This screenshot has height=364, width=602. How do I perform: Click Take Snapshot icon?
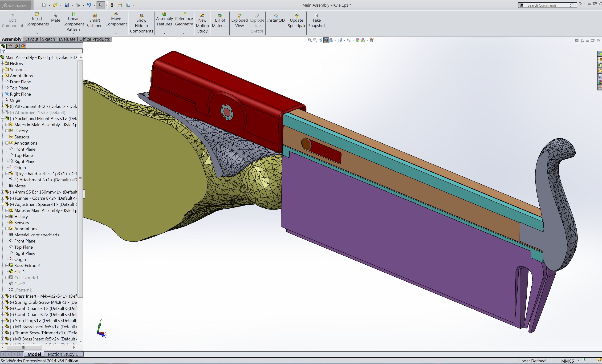pyautogui.click(x=316, y=16)
